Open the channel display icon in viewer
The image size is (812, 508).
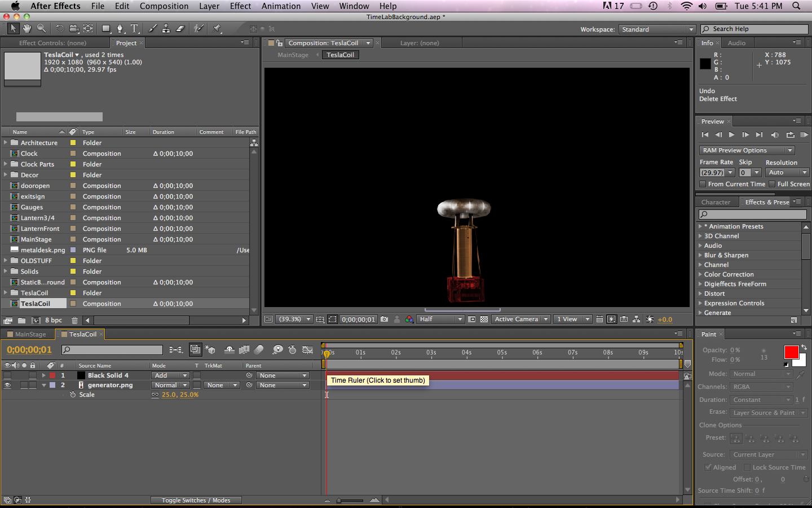tap(409, 319)
